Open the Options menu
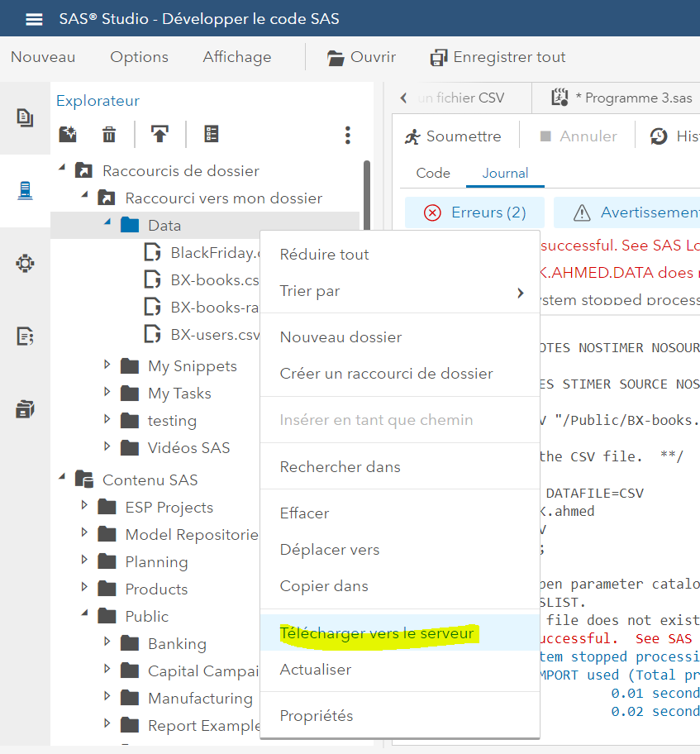The height and width of the screenshot is (754, 700). [x=140, y=57]
